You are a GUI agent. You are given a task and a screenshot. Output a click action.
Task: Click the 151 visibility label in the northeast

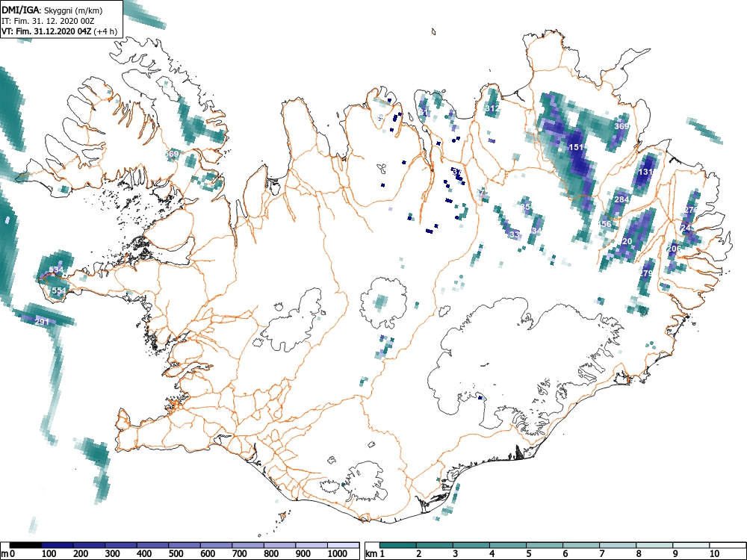[x=577, y=147]
